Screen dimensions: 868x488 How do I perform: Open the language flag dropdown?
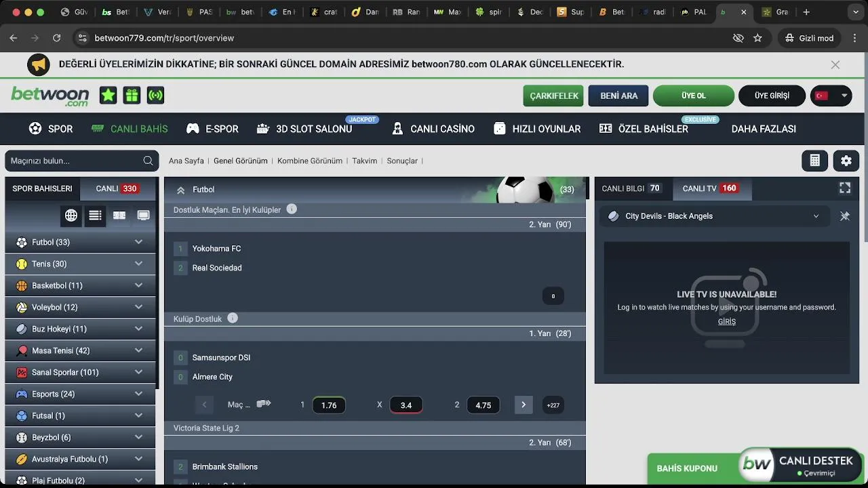tap(831, 96)
